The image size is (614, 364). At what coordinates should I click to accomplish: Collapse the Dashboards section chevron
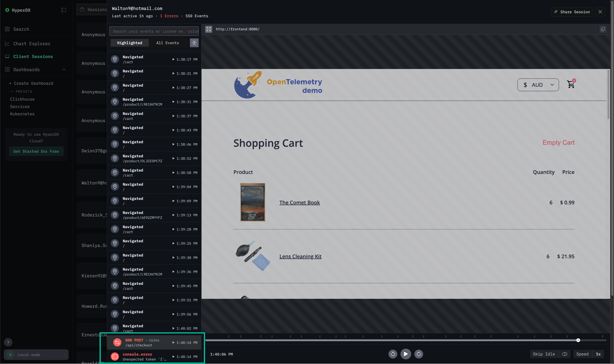tap(64, 70)
